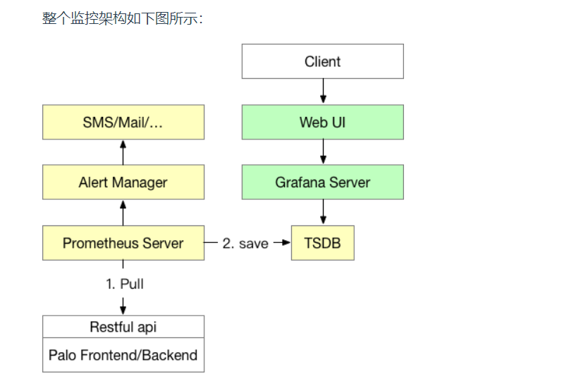Click arrow from Prometheus Server to Alert Manager
This screenshot has height=388, width=588.
[123, 213]
